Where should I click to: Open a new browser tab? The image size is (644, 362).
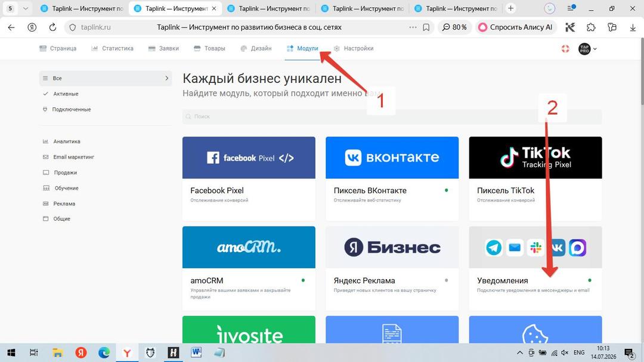click(x=510, y=8)
